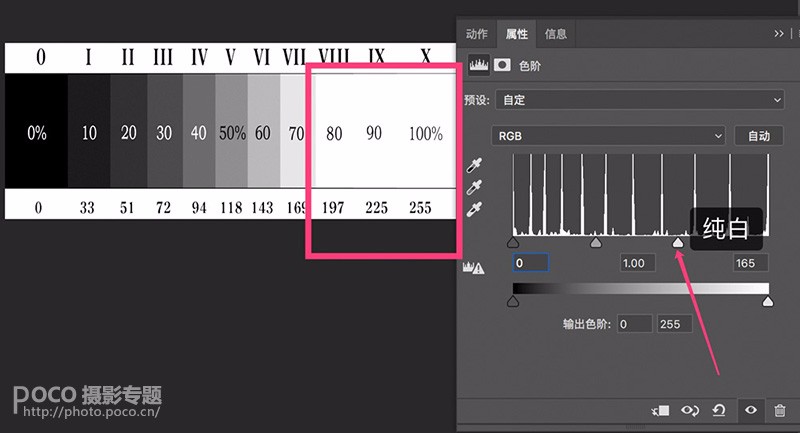Screen dimensions: 800x433
Task: Click the histogram warning recalculate icon
Action: click(x=473, y=267)
